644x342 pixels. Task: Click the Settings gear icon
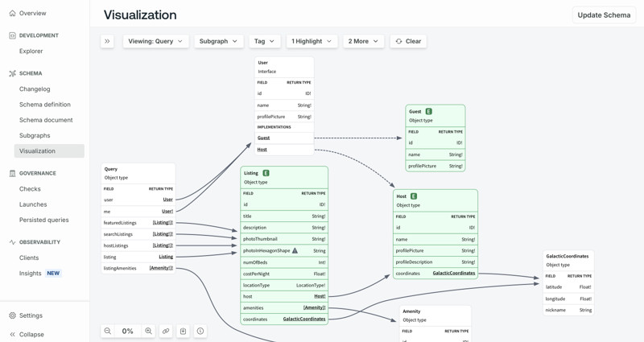12,315
